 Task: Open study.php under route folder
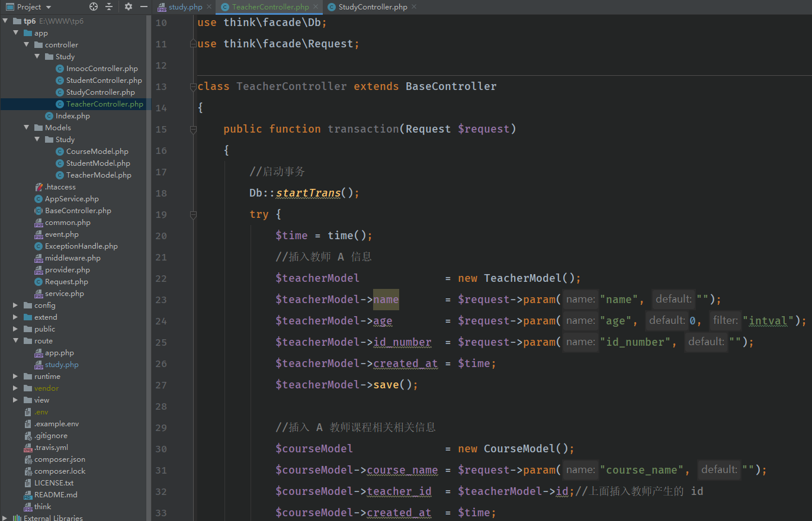[x=62, y=365]
